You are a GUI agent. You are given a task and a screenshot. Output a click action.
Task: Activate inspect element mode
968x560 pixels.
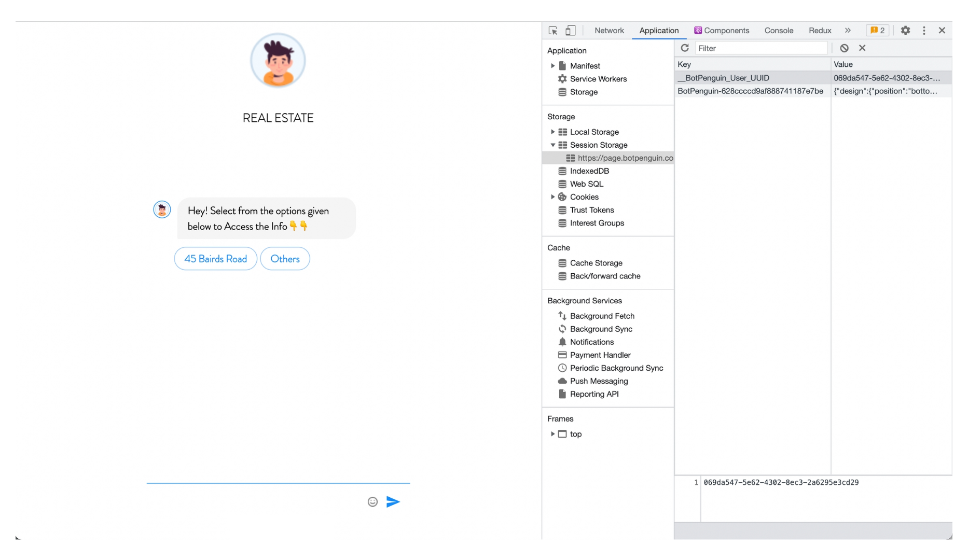click(x=552, y=31)
